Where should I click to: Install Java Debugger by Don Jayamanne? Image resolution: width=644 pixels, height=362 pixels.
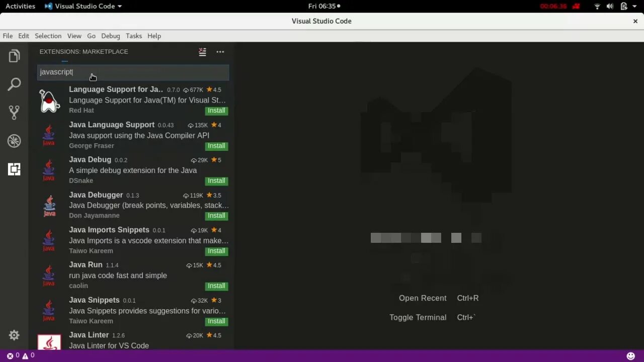216,215
